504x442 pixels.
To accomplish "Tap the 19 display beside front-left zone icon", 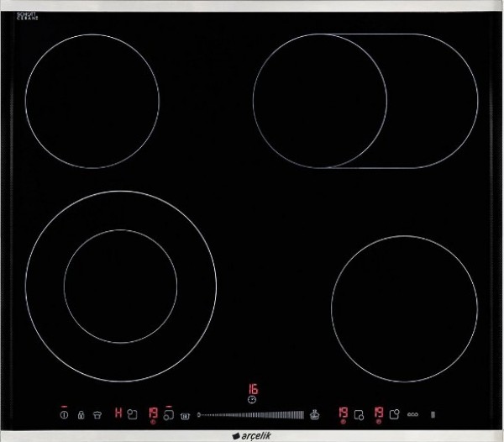I will click(154, 413).
